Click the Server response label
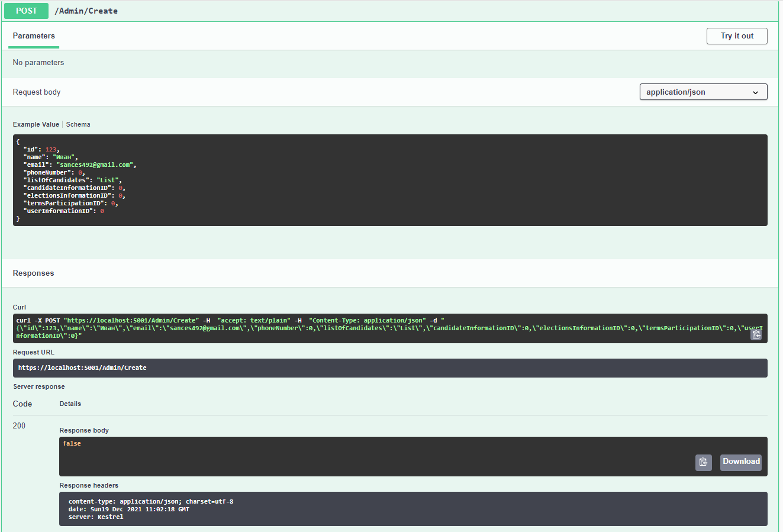Screen dimensions: 783x532 tap(39, 386)
